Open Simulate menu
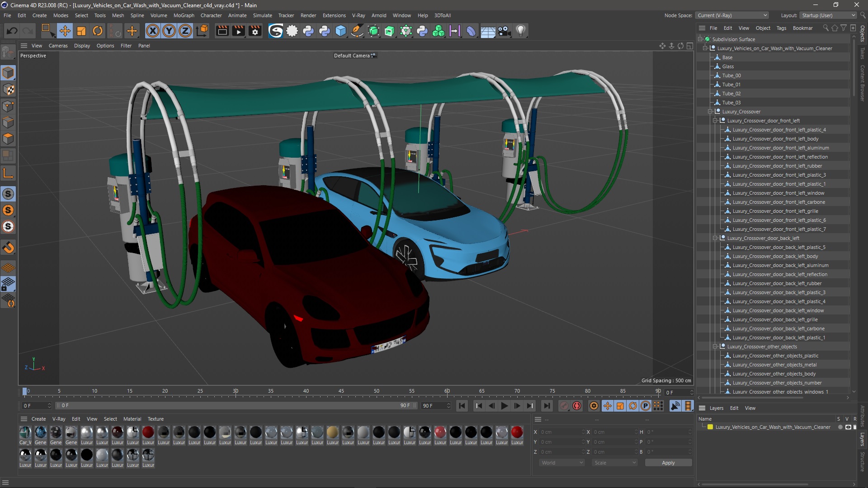 262,15
